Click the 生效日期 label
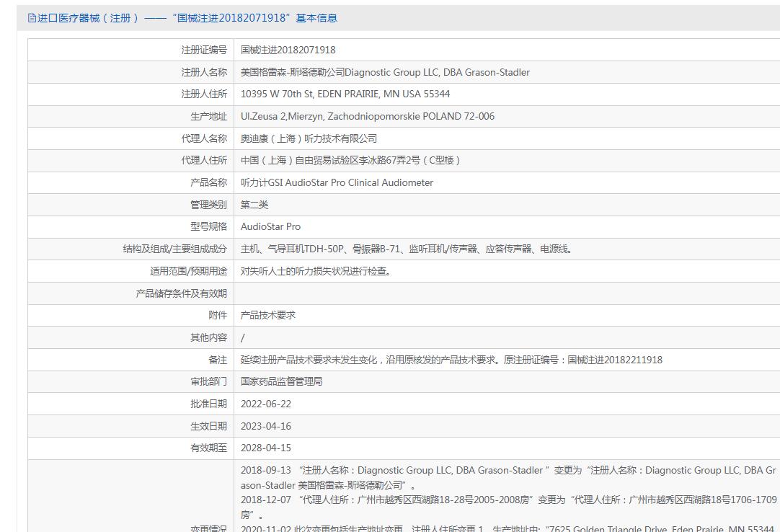Screen dimensions: 780x532 208,426
